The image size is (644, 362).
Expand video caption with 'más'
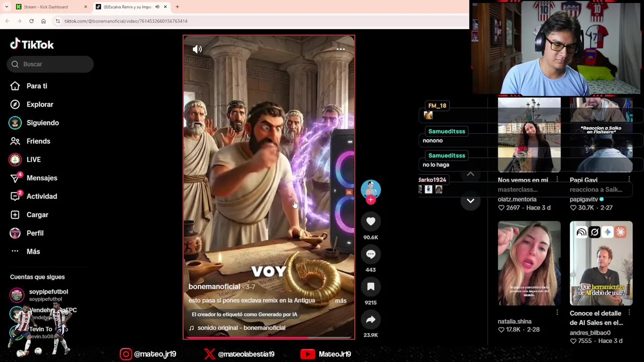pyautogui.click(x=341, y=301)
